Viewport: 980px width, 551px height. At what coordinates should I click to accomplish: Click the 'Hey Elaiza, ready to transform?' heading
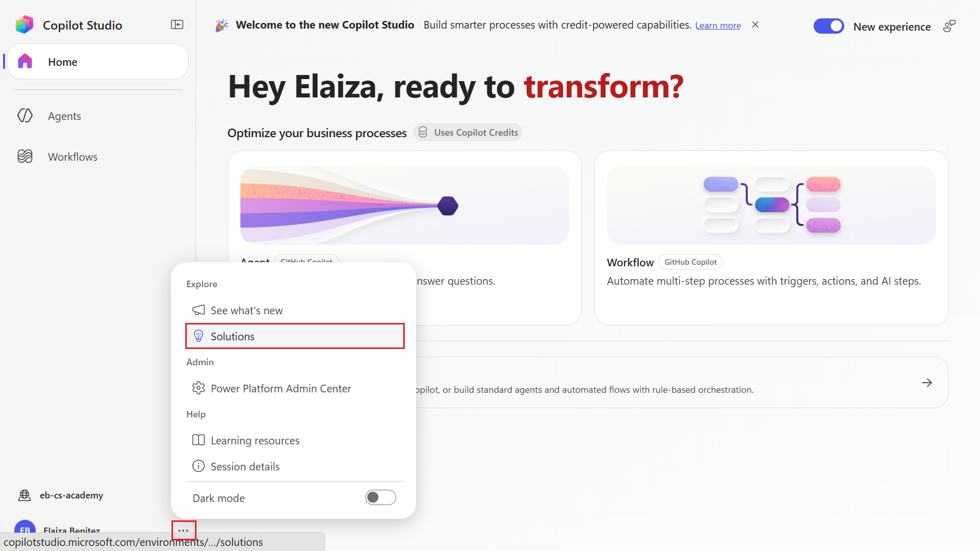point(455,87)
